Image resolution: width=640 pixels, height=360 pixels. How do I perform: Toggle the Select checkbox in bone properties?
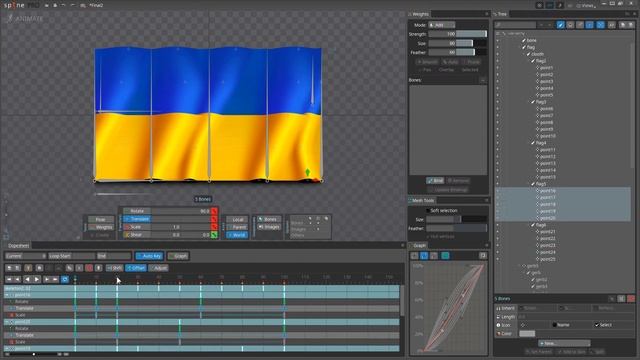coord(597,325)
